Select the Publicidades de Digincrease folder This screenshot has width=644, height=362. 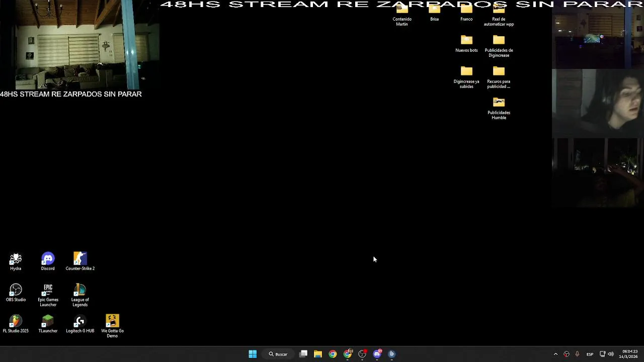499,47
